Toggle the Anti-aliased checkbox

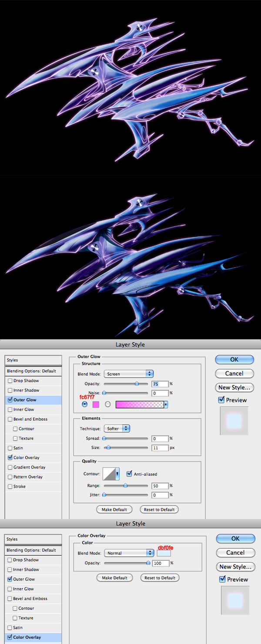129,474
